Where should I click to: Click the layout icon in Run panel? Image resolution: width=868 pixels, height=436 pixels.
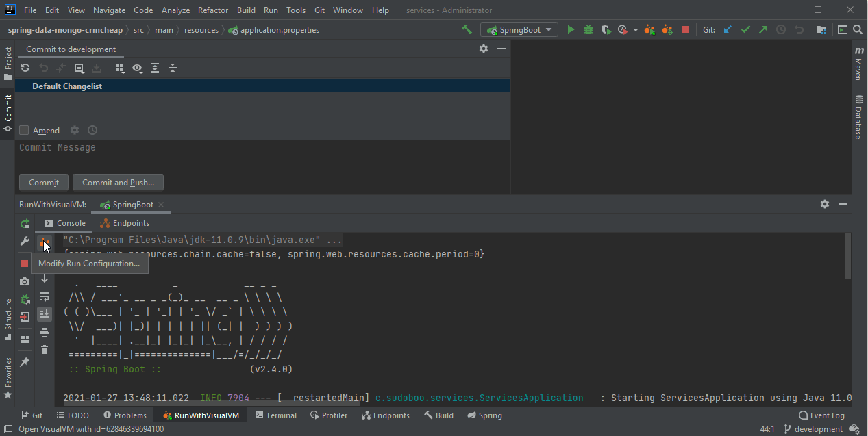(x=25, y=339)
